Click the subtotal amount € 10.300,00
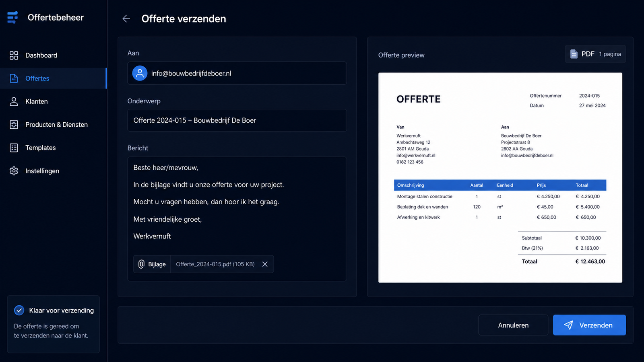644x362 pixels. 588,238
